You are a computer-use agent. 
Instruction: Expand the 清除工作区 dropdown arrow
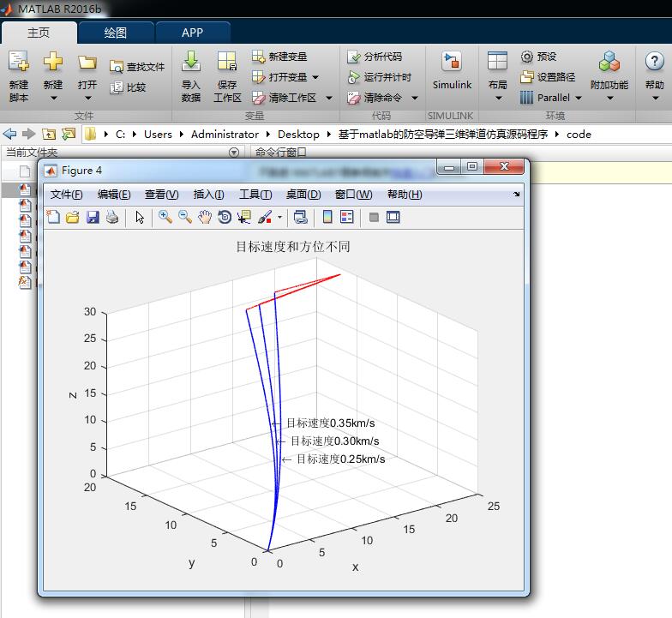(x=329, y=98)
